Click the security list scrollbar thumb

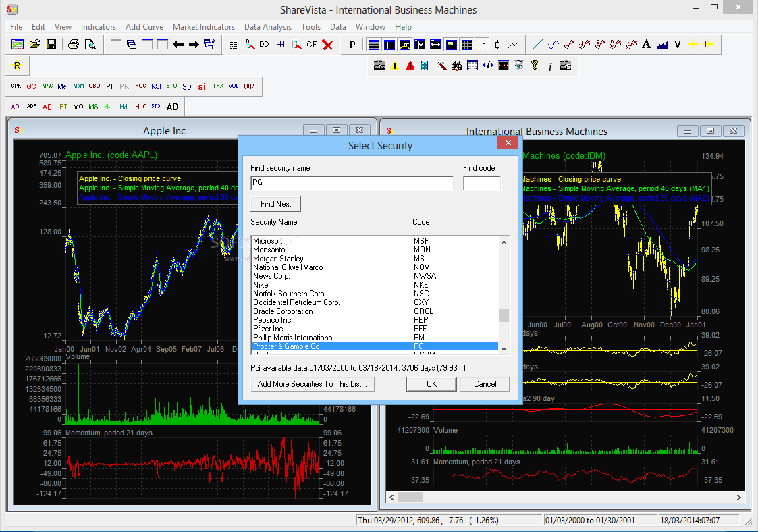click(504, 315)
